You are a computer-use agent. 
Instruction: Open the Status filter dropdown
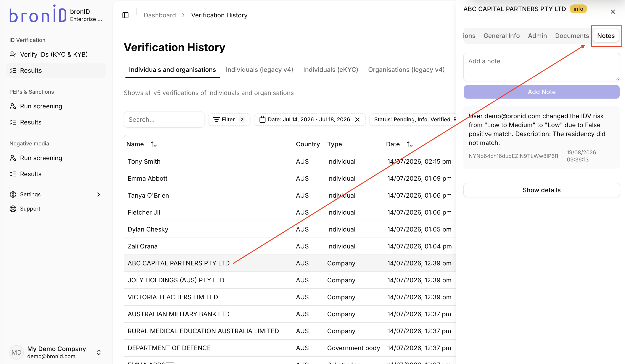(x=413, y=120)
